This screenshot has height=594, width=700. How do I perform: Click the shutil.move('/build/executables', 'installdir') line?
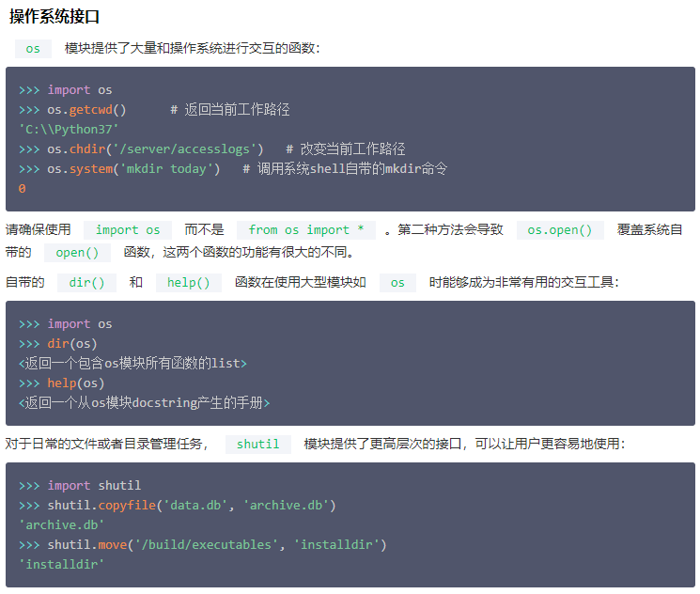[x=203, y=545]
